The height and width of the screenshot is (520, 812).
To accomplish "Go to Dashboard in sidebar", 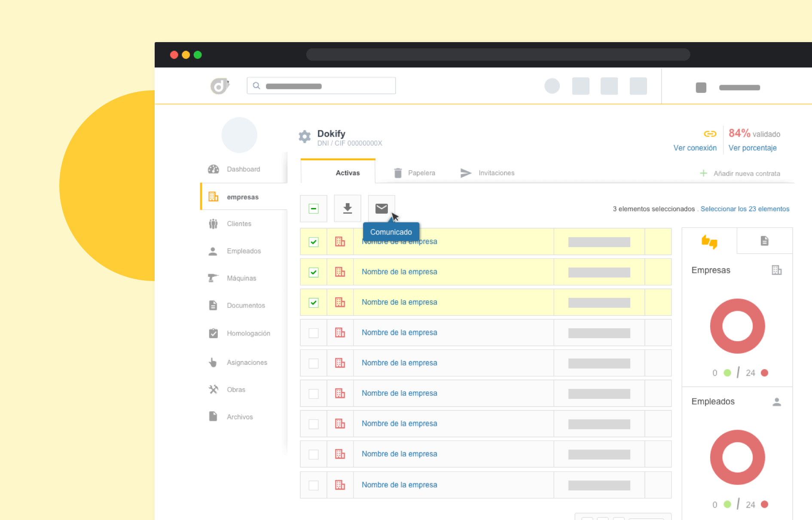I will click(243, 169).
